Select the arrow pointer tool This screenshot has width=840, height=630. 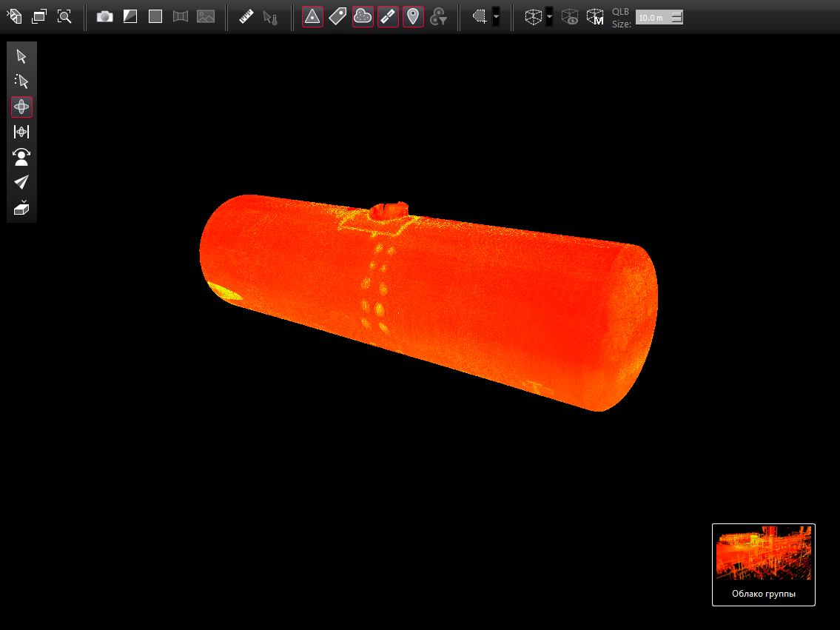21,56
